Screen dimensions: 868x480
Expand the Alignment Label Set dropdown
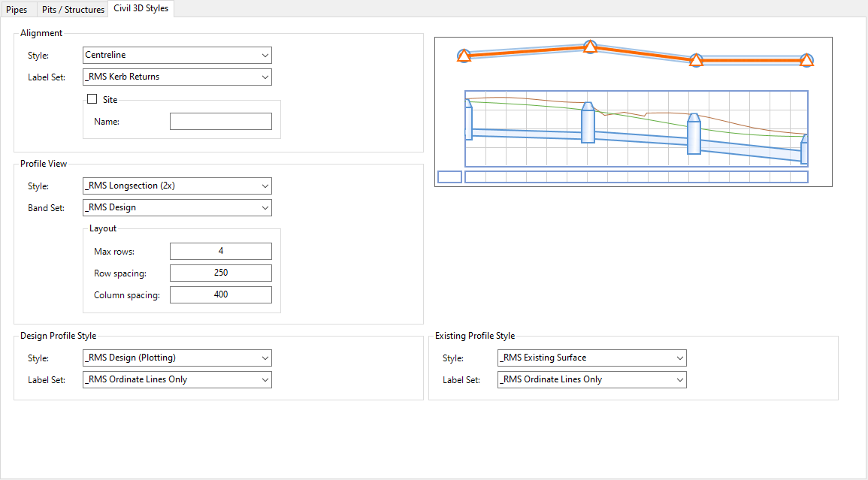click(x=177, y=77)
